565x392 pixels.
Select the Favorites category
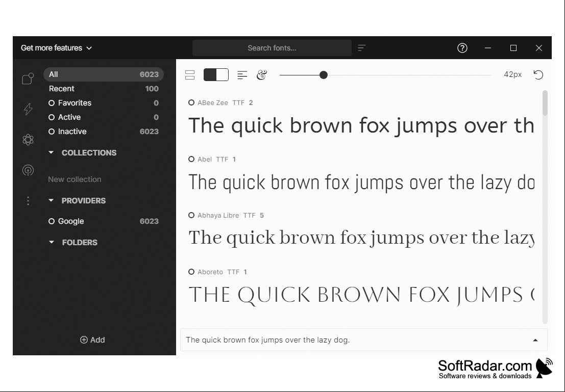[x=104, y=103]
